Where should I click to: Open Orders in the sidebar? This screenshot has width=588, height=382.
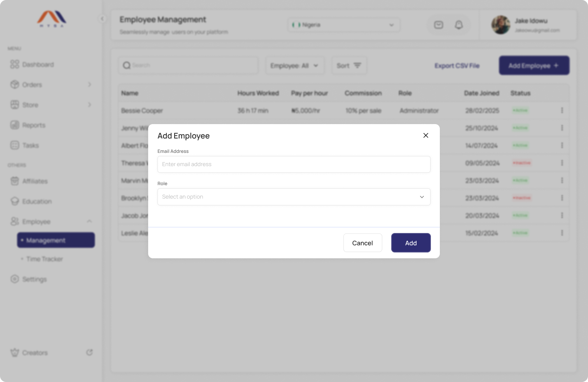coord(32,84)
